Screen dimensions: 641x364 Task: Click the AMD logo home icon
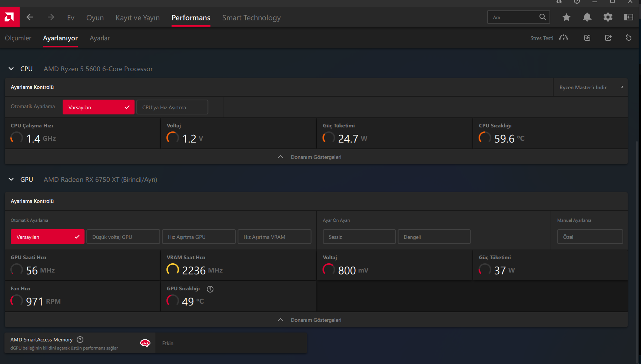tap(10, 17)
